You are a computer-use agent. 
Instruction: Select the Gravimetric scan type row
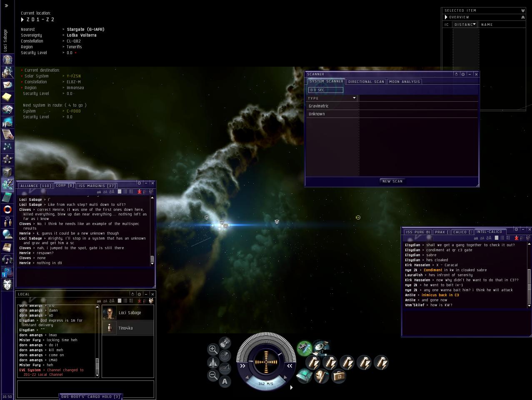click(392, 106)
